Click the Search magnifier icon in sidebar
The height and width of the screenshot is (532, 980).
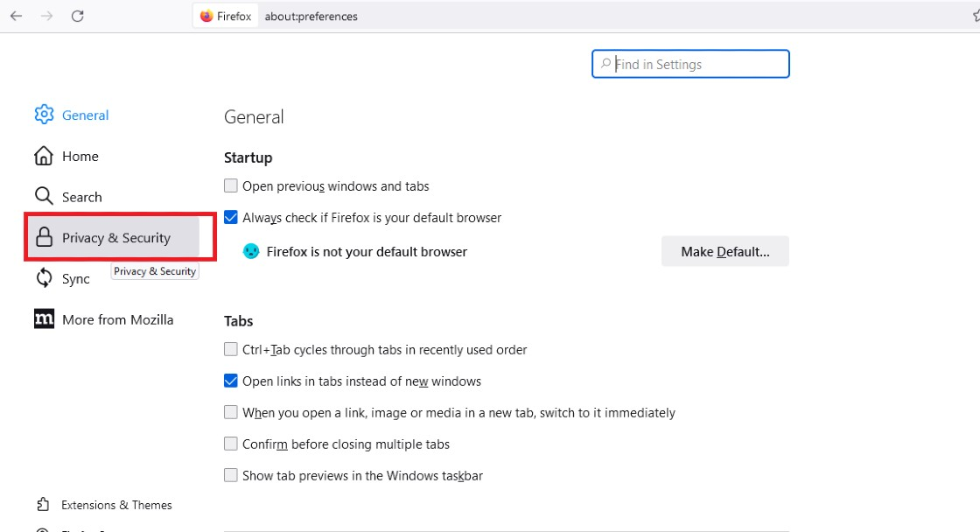point(44,196)
